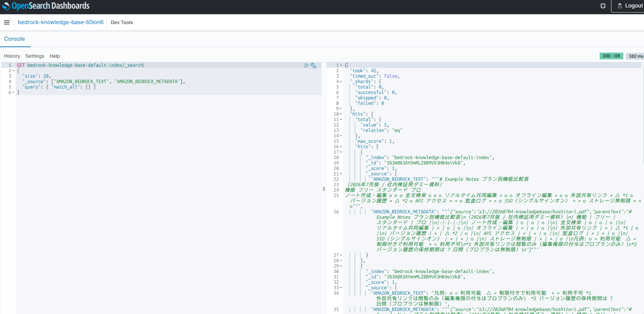The height and width of the screenshot is (314, 644).
Task: Click the OpenSearch Dashboards logo
Action: pyautogui.click(x=46, y=6)
